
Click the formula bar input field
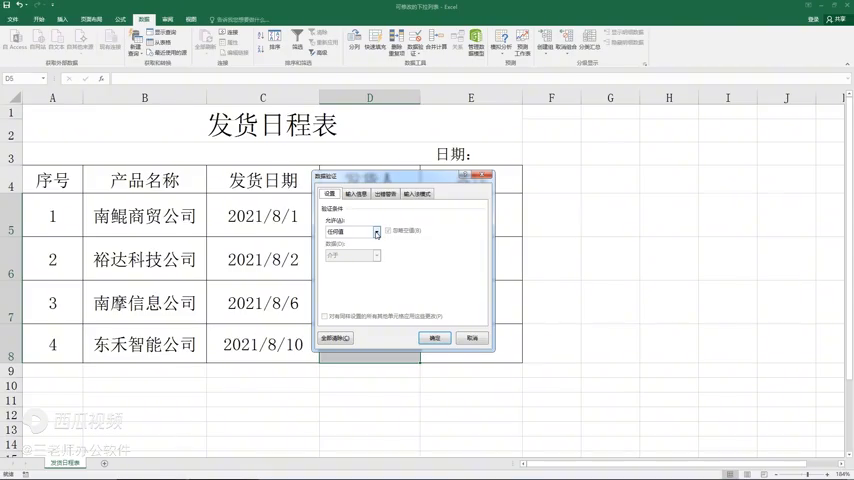click(x=479, y=79)
